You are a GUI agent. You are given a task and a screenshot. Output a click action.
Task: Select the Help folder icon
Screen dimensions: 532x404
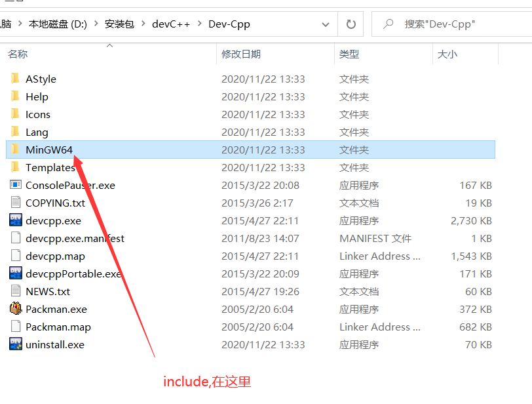click(x=15, y=96)
